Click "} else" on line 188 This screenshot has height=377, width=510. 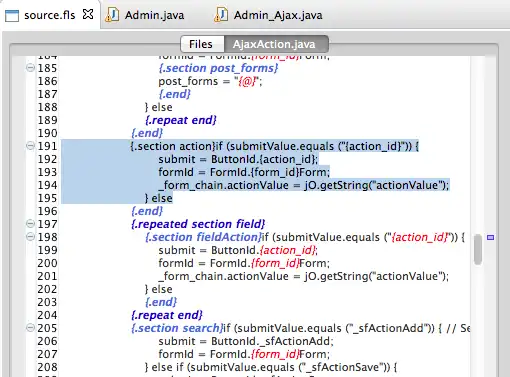[159, 107]
